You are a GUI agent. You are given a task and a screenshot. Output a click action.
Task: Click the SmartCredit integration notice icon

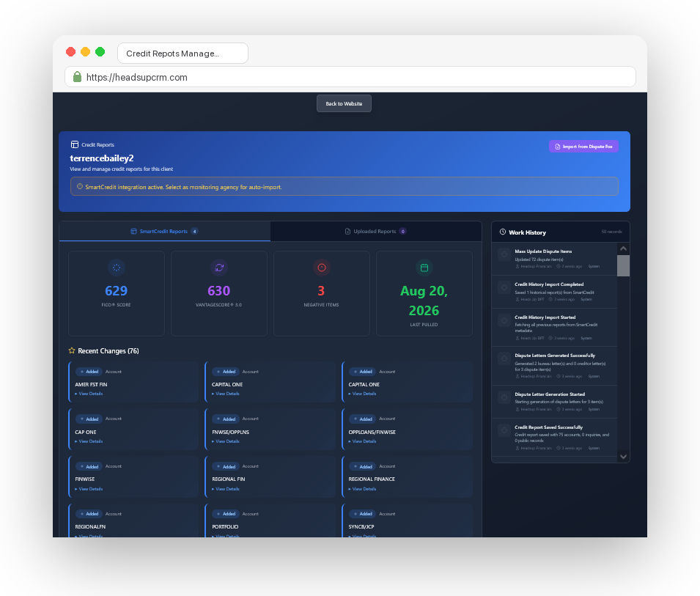(x=80, y=187)
